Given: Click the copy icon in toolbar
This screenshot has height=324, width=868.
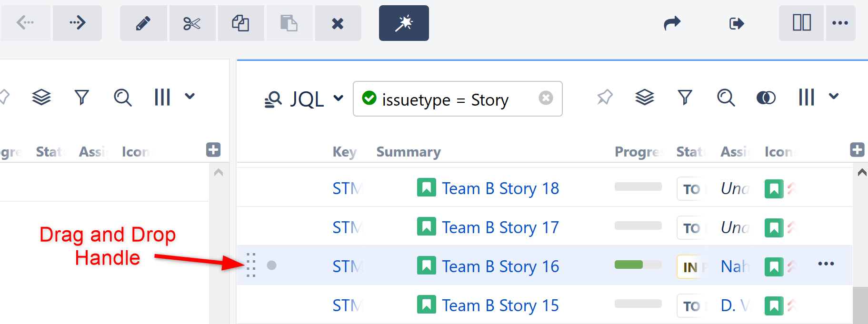Looking at the screenshot, I should [240, 23].
